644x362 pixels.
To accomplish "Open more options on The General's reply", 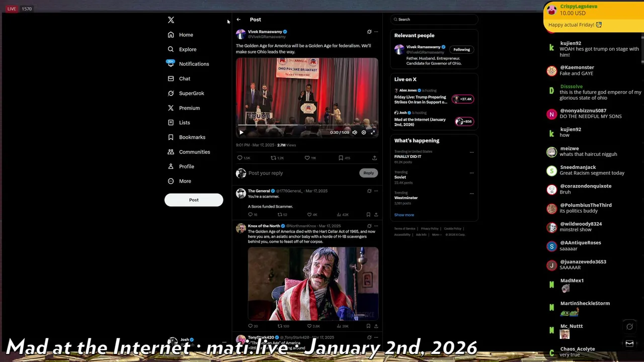I will tap(376, 191).
